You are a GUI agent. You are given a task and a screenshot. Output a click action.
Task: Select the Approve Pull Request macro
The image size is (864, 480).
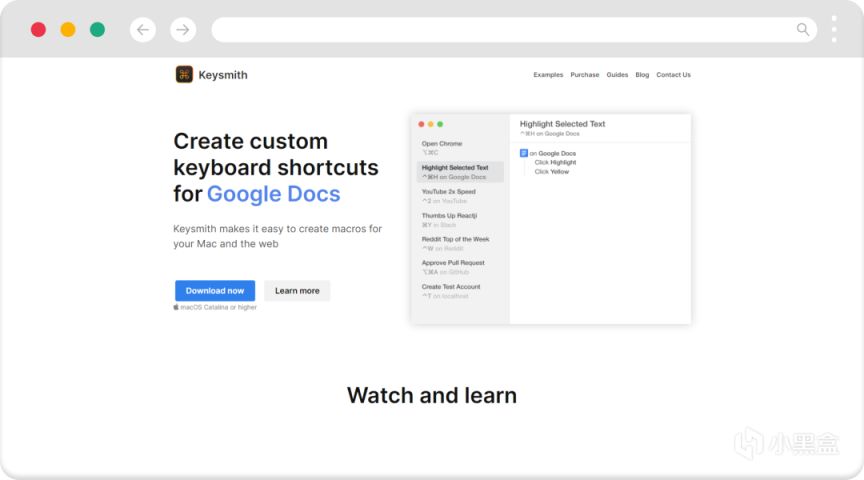(x=460, y=267)
